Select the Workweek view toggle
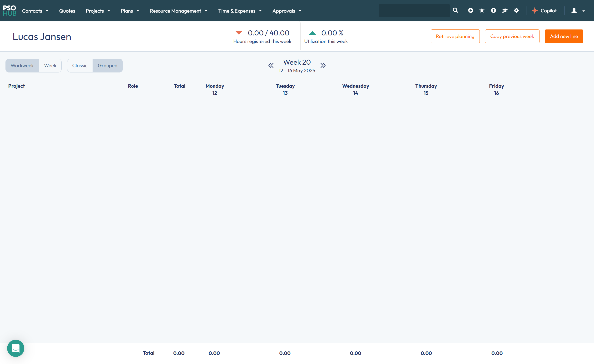Screen dimensions: 594x364 22,66
